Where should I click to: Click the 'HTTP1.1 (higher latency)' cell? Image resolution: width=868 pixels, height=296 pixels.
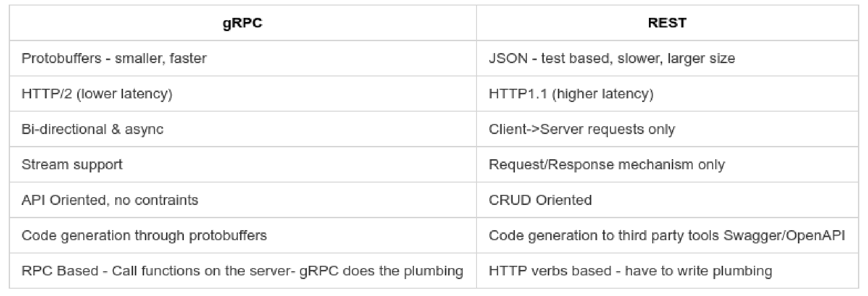(667, 94)
